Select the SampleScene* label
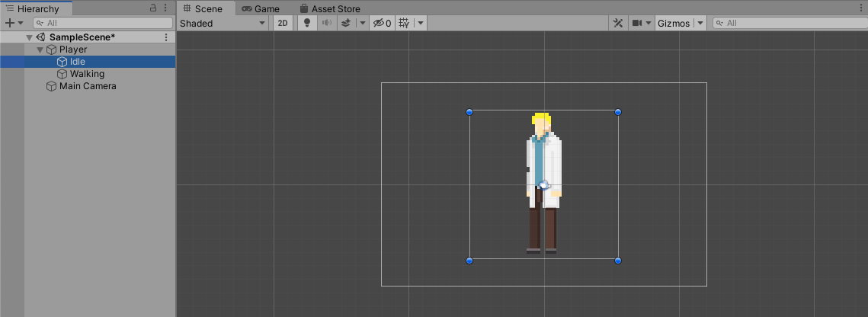868x317 pixels. point(82,37)
